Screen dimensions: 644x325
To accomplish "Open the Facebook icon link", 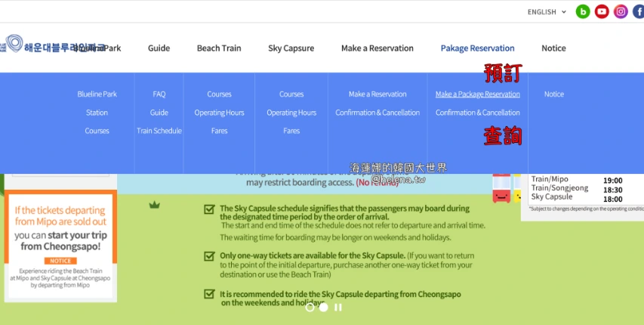I will (x=639, y=11).
